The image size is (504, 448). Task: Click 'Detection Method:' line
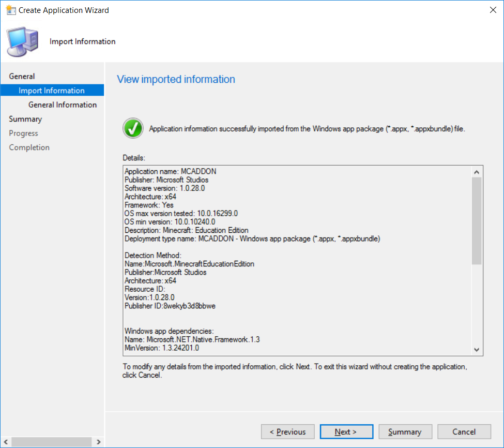click(x=153, y=256)
